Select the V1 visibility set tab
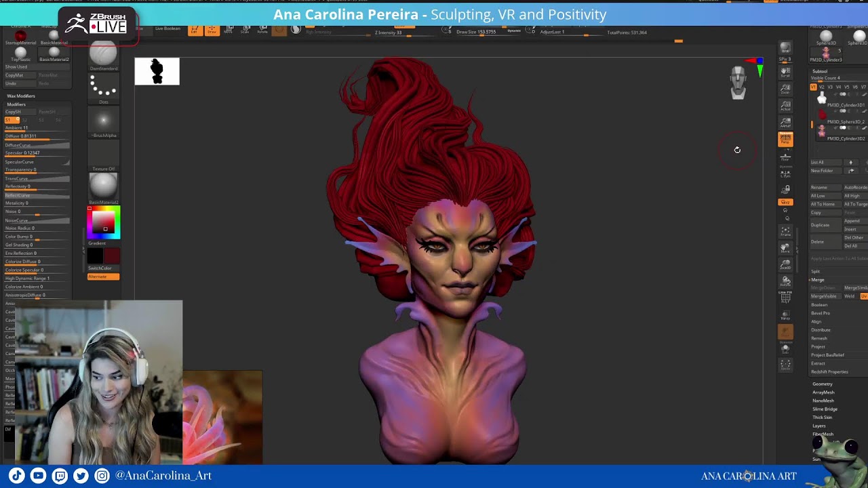 [x=814, y=87]
